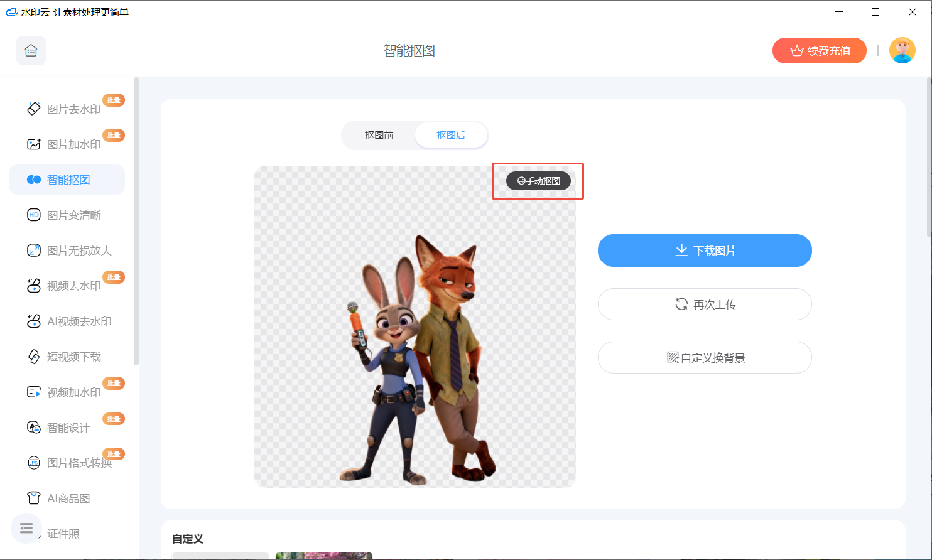Click the 手动抠图 button on the image
Viewport: 932px width, 560px height.
coord(537,181)
